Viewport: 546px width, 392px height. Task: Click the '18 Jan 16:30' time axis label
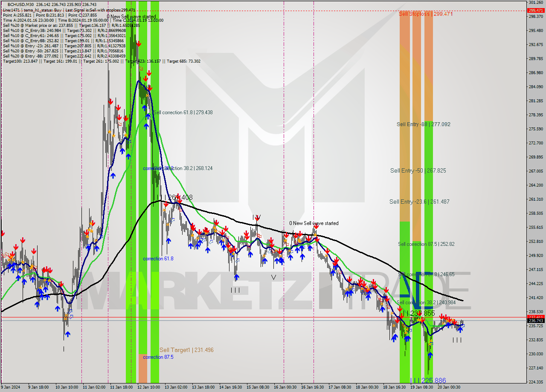point(394,387)
